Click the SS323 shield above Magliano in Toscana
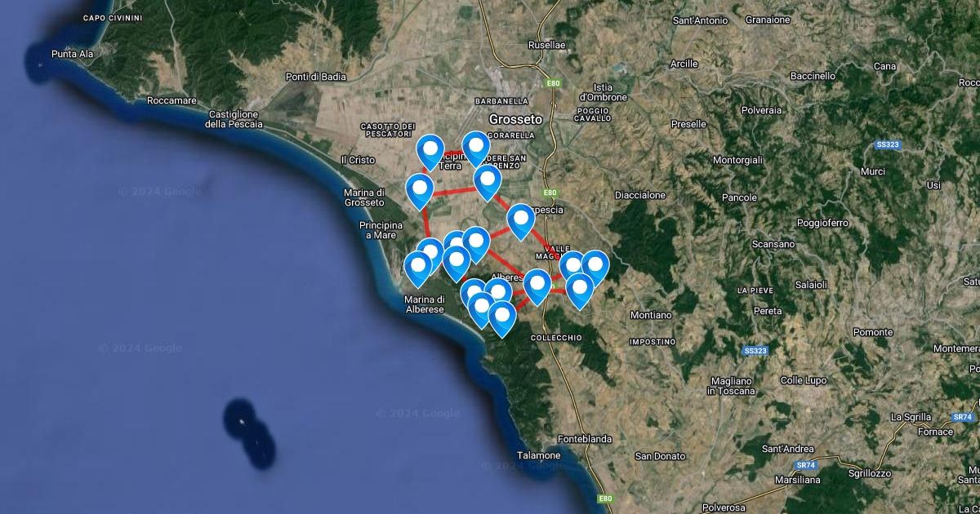The width and height of the screenshot is (980, 514). click(756, 351)
